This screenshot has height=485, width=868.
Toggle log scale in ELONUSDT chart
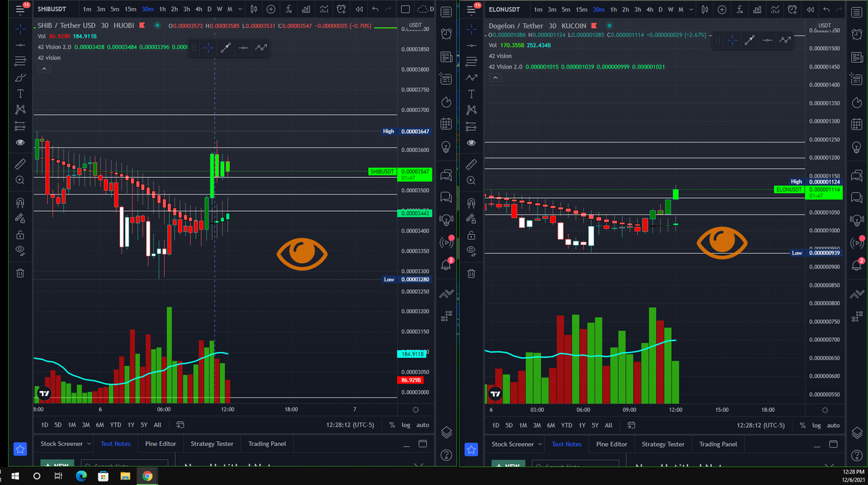pos(817,425)
